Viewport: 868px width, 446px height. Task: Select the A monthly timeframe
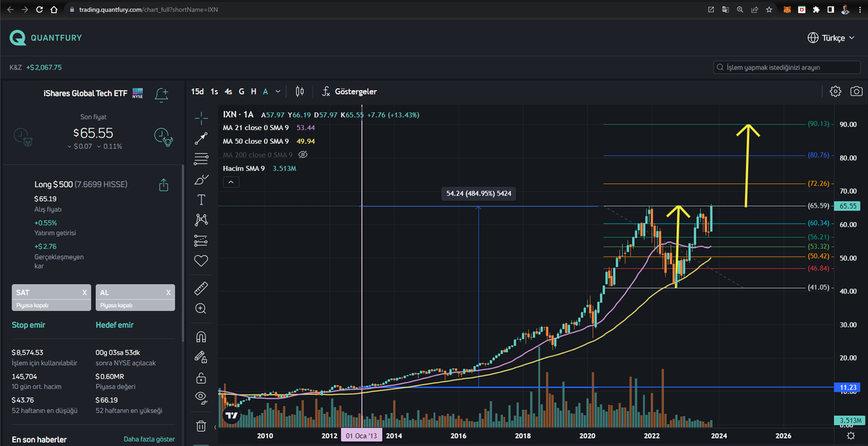coord(265,92)
